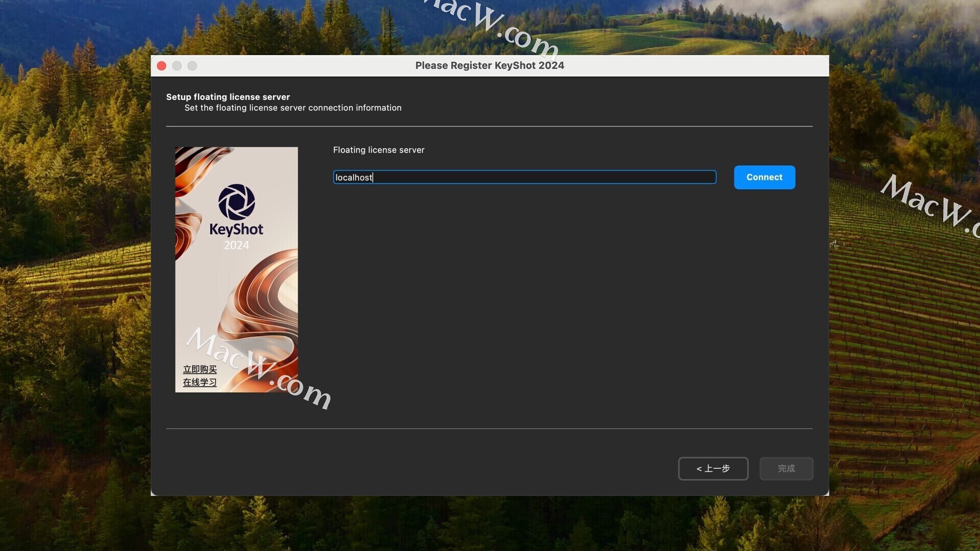Click the 'Set the floating license server connection information' text
The image size is (980, 551).
coord(293,108)
